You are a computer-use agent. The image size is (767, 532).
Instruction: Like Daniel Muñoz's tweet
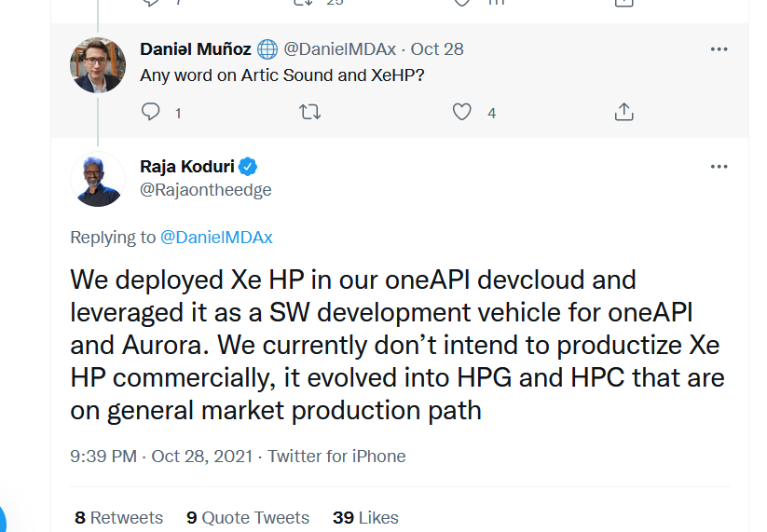462,113
